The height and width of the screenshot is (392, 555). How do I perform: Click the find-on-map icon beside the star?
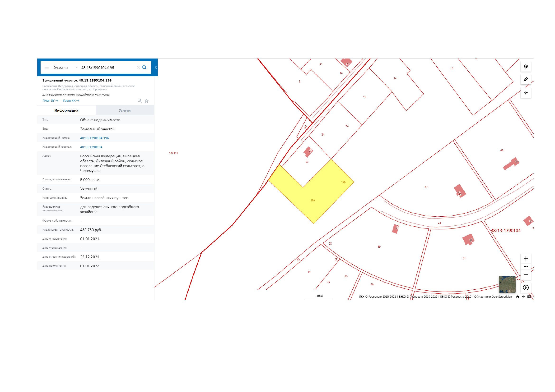click(140, 101)
